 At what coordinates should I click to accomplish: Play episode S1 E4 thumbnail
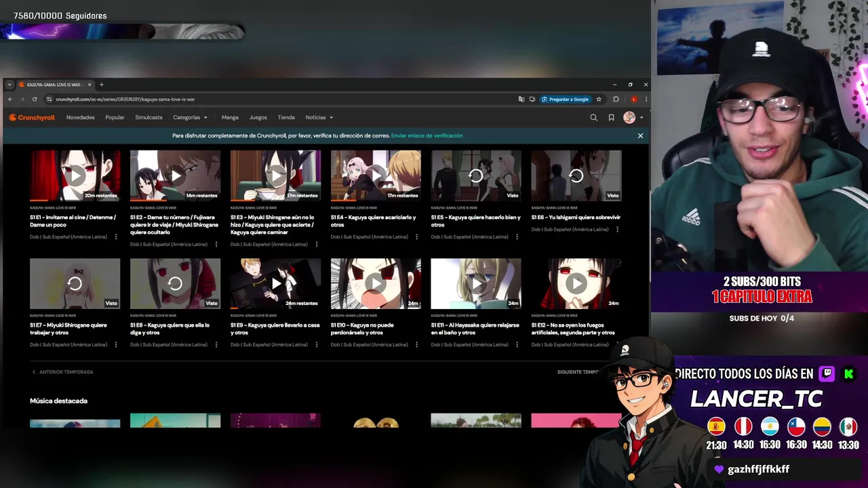[x=376, y=176]
